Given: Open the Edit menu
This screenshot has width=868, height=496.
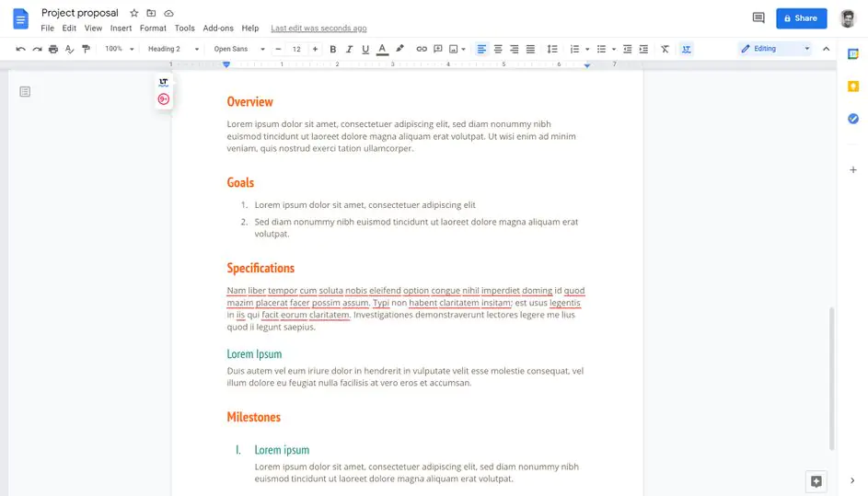Looking at the screenshot, I should coord(69,29).
